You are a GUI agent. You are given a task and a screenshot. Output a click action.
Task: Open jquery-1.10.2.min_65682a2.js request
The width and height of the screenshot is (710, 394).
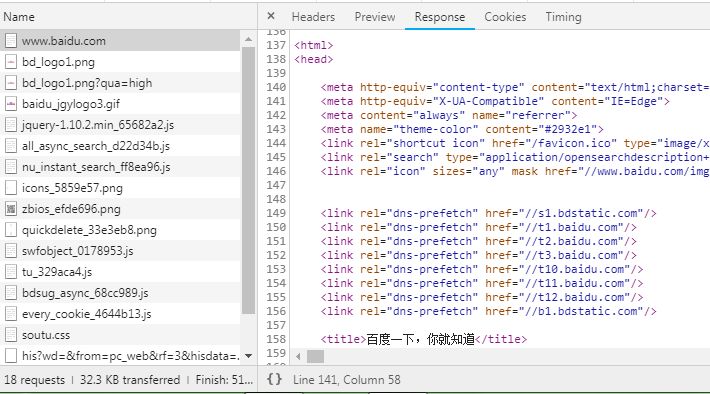pyautogui.click(x=120, y=125)
